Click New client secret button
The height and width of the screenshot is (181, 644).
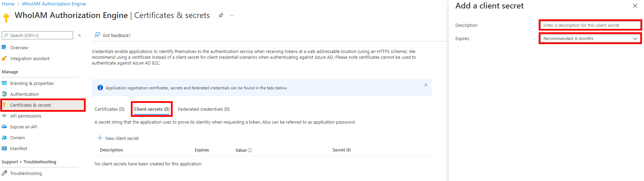(118, 138)
